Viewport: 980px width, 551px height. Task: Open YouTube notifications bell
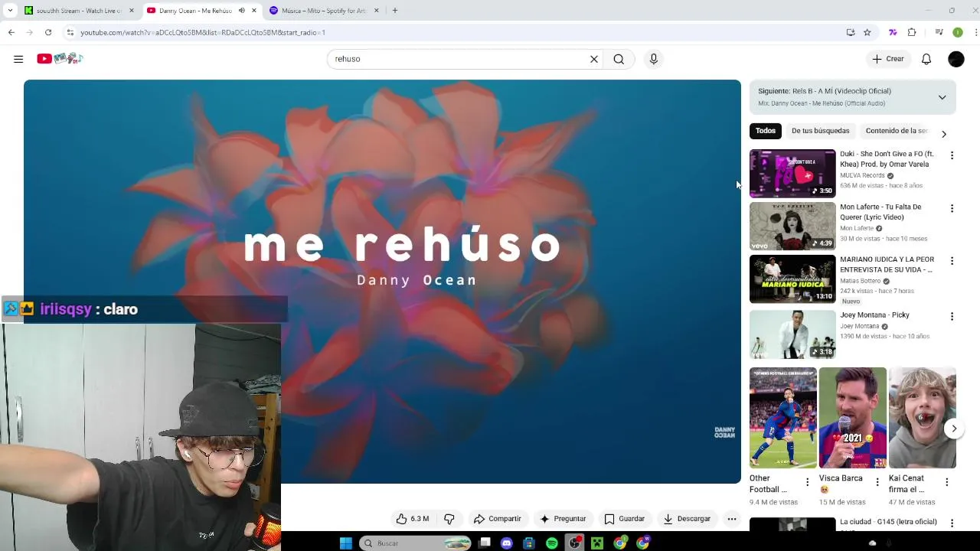click(926, 59)
